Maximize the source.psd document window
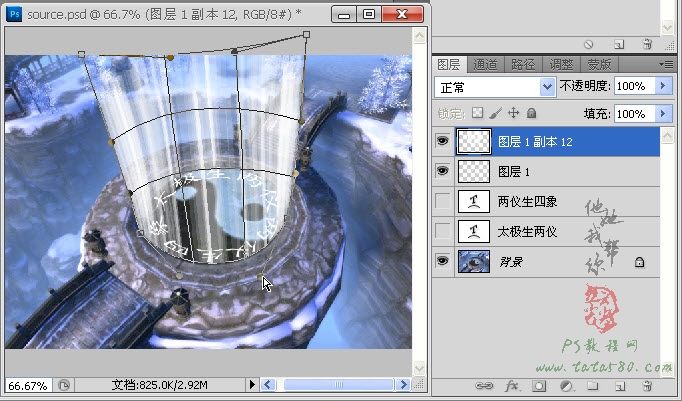The width and height of the screenshot is (682, 401). (369, 14)
